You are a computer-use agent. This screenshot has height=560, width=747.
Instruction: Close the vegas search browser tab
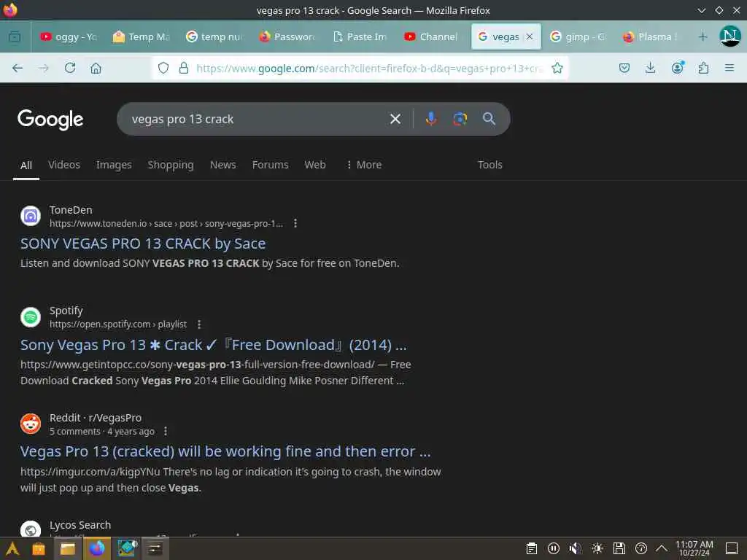(x=530, y=36)
